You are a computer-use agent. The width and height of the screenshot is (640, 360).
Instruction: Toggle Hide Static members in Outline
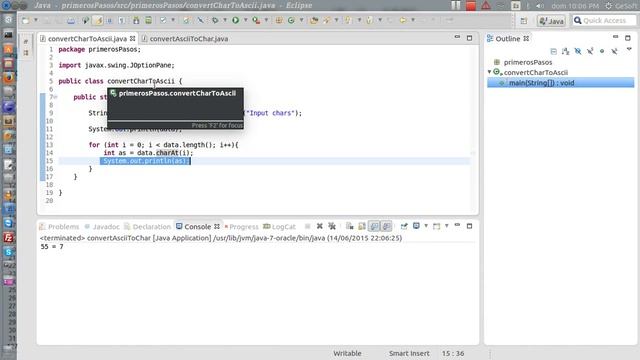point(590,51)
